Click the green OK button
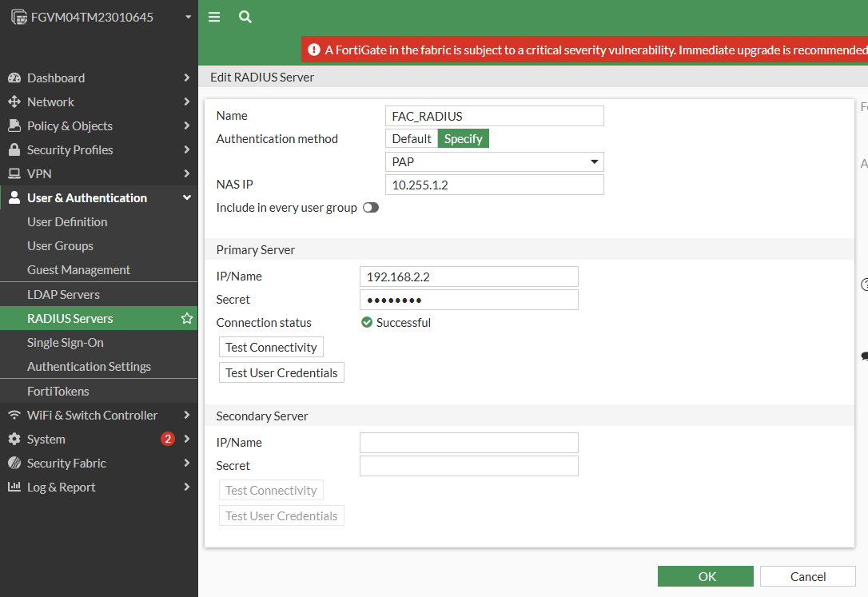The width and height of the screenshot is (868, 597). click(705, 576)
